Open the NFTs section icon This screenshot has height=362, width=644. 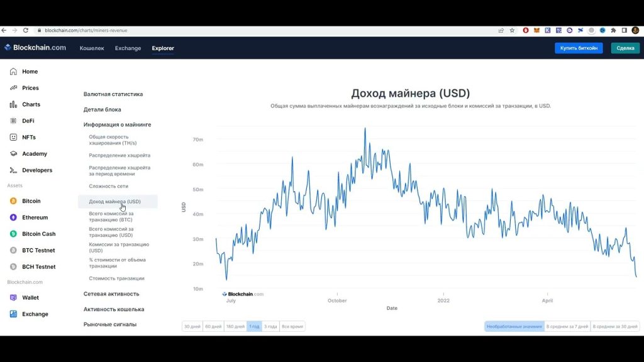tap(13, 137)
